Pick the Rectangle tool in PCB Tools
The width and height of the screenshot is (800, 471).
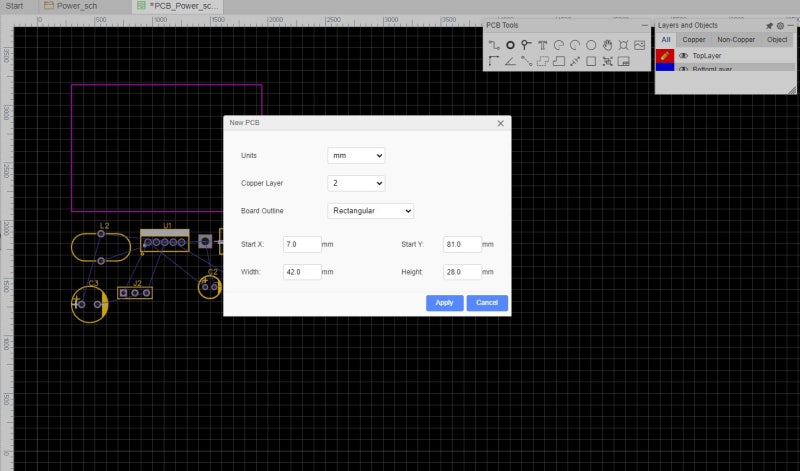click(x=591, y=61)
